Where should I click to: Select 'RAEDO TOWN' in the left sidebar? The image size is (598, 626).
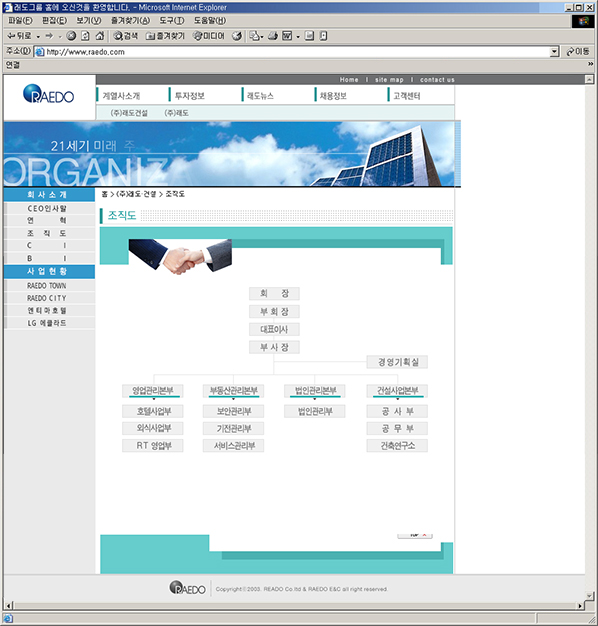pos(47,286)
